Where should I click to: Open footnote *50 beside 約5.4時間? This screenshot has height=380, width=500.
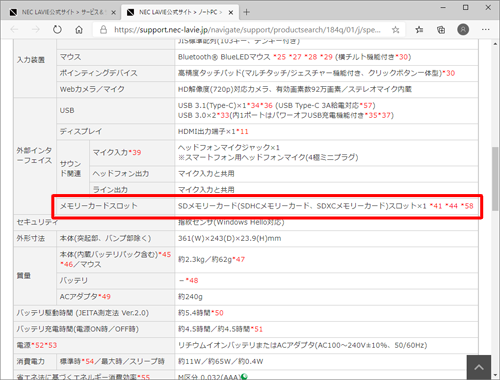tap(217, 313)
